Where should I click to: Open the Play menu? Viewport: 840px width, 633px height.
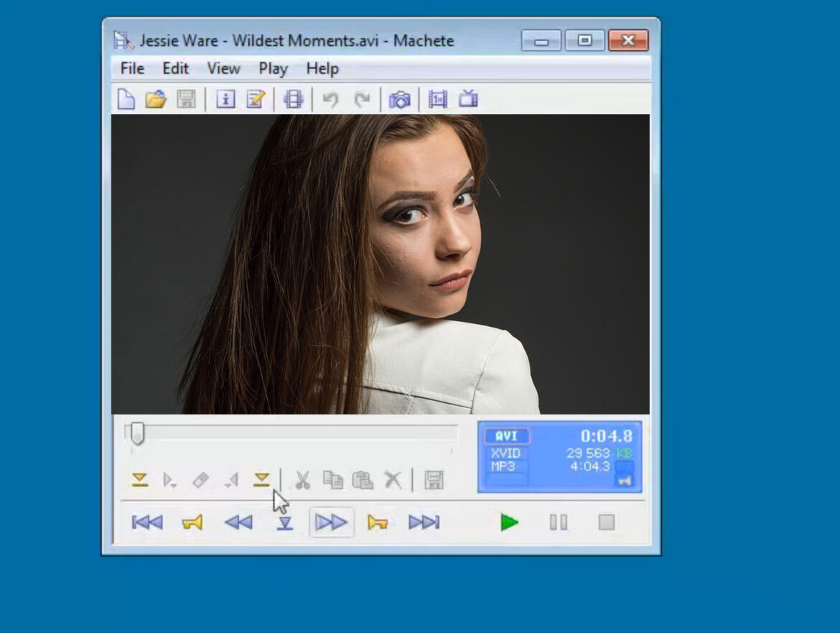click(x=273, y=68)
